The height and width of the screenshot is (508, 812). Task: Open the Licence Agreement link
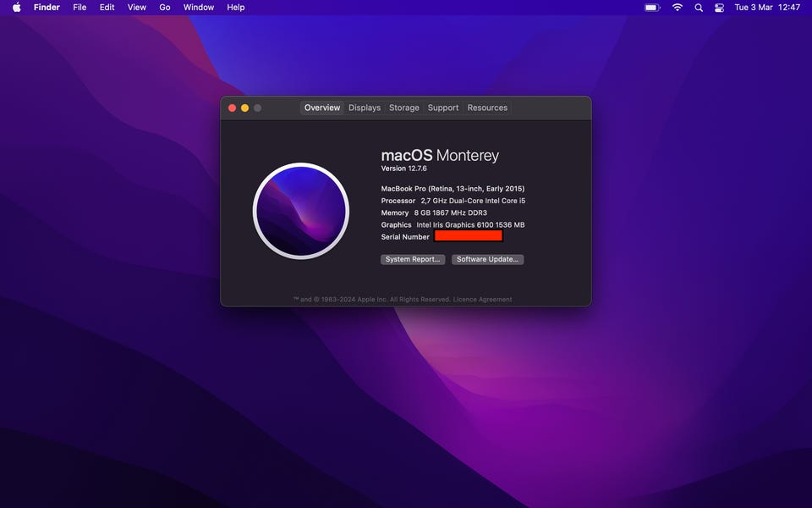pyautogui.click(x=483, y=300)
